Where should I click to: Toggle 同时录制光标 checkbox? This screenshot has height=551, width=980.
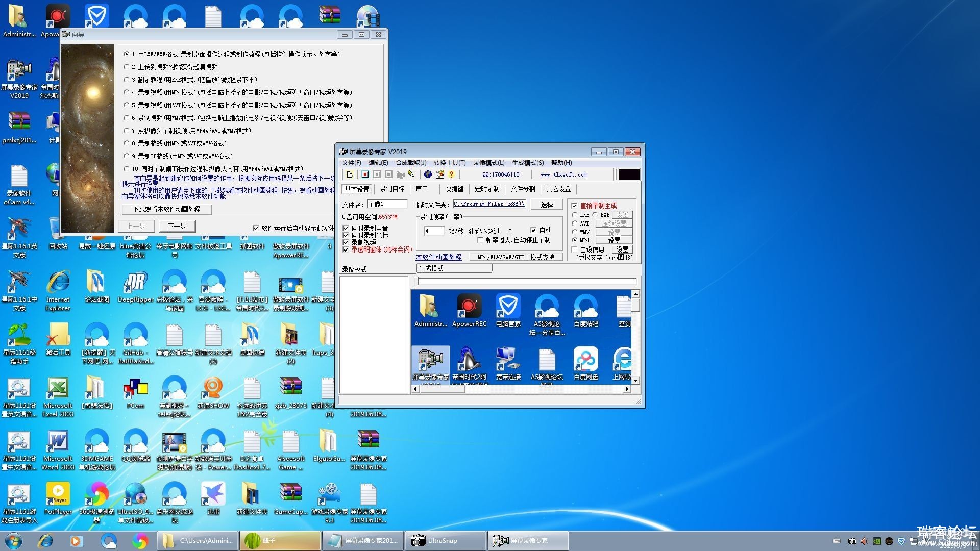point(346,235)
